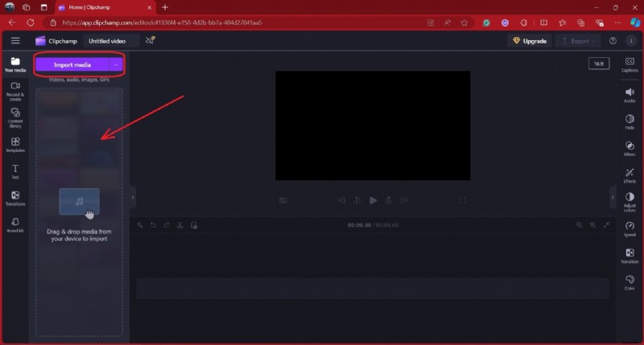This screenshot has width=644, height=345.
Task: Click the magic auto-compose timeline icon
Action: [139, 225]
